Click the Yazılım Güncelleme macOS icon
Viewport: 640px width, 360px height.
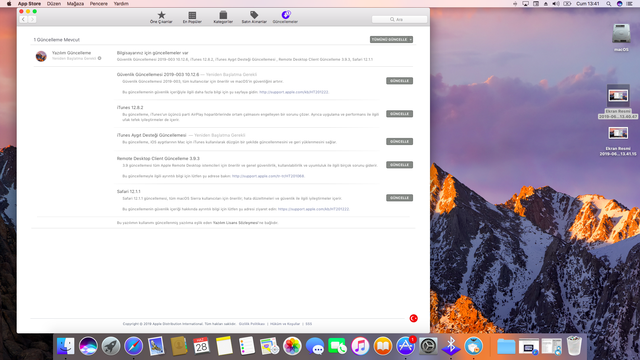41,56
